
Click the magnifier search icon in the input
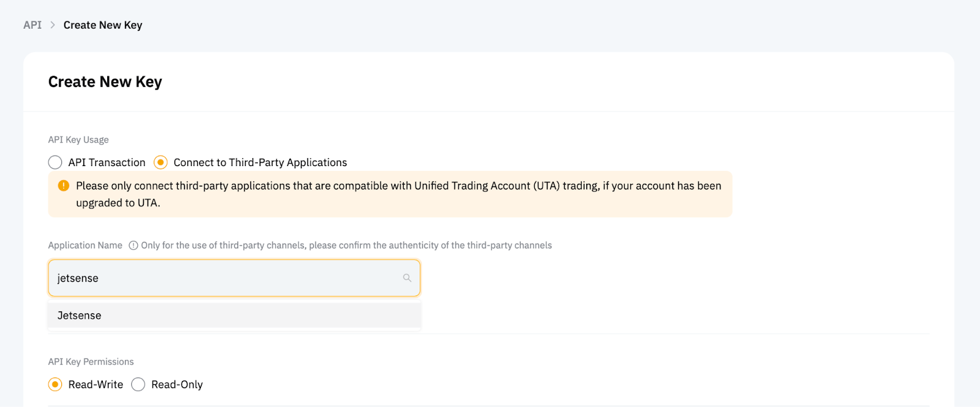(407, 278)
